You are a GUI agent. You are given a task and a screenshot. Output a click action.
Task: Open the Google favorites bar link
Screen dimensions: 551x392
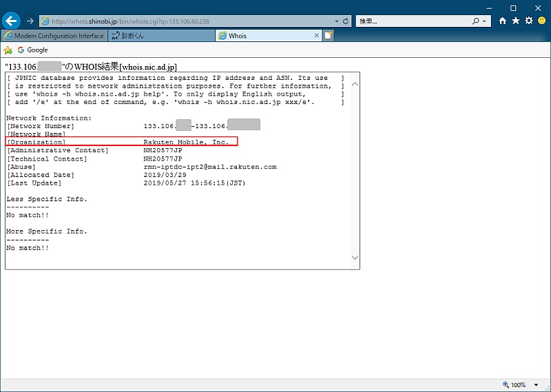[x=32, y=50]
